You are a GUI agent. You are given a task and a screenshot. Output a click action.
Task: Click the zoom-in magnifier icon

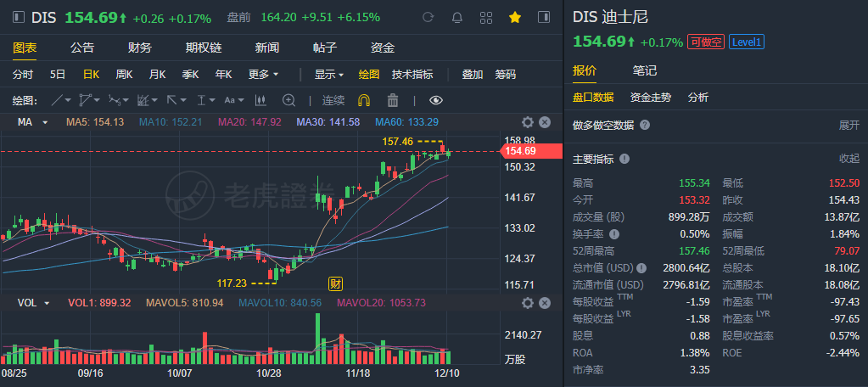coord(289,100)
